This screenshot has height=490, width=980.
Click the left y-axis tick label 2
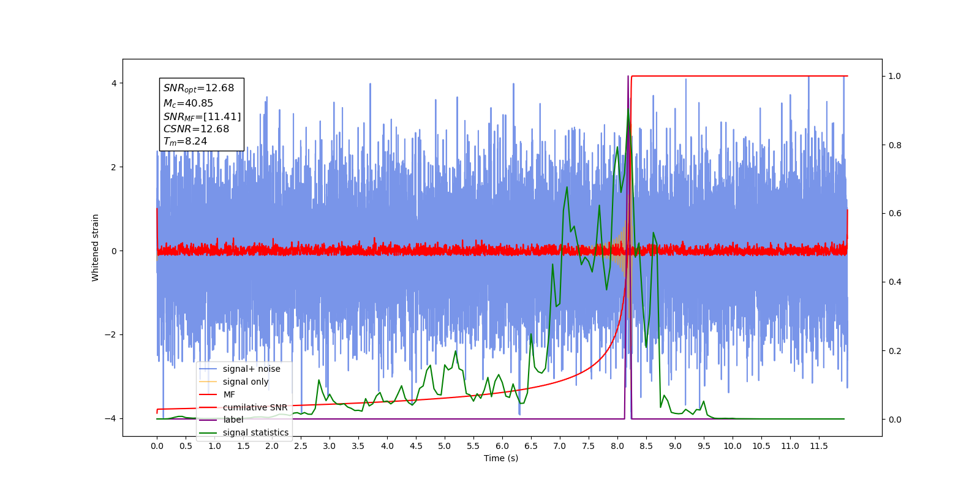[x=113, y=167]
